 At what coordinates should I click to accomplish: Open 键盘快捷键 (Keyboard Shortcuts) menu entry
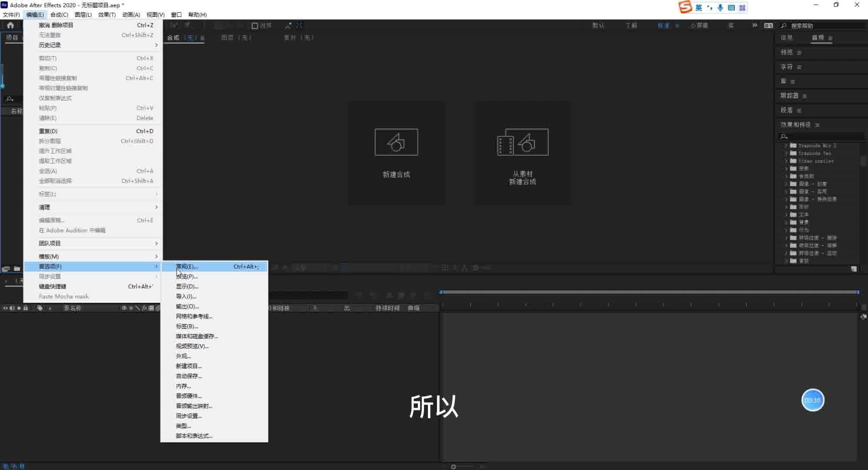53,286
